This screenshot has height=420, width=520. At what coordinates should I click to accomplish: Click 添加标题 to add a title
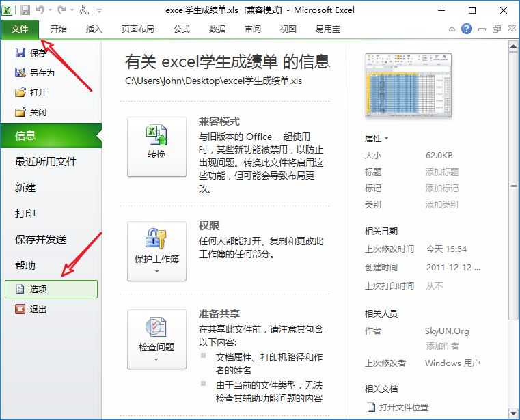pyautogui.click(x=441, y=171)
